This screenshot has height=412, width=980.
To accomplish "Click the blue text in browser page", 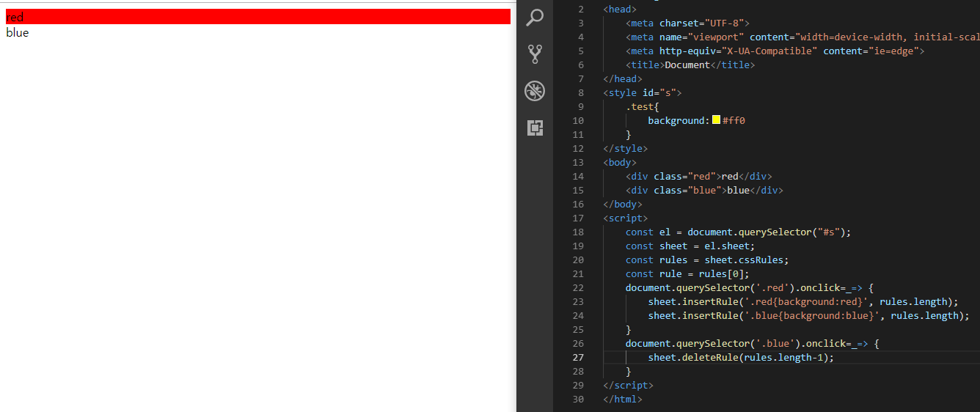I will [x=17, y=33].
